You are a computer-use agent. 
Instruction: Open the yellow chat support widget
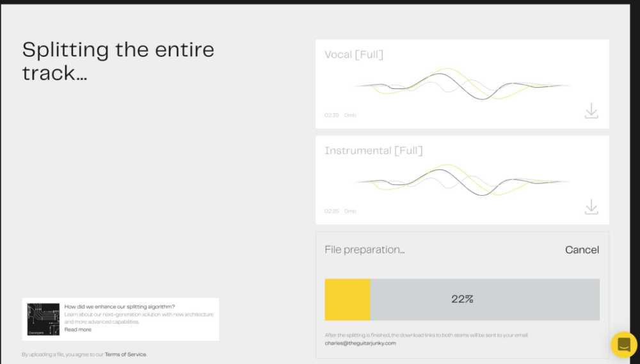[x=623, y=345]
